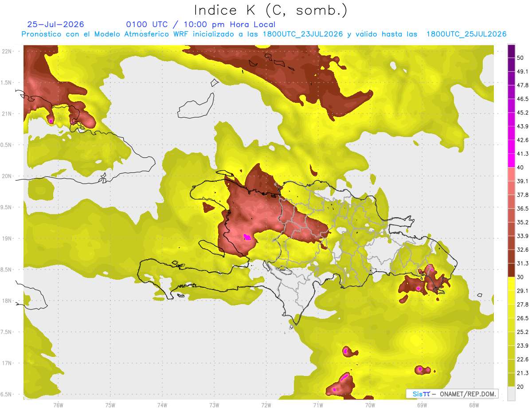Click the initialization stamp "1800UTC_23JUL2026"

coord(303,34)
